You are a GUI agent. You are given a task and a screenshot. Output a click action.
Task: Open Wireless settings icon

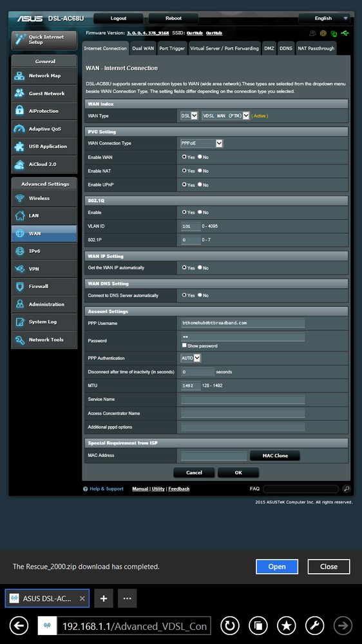[x=19, y=199]
